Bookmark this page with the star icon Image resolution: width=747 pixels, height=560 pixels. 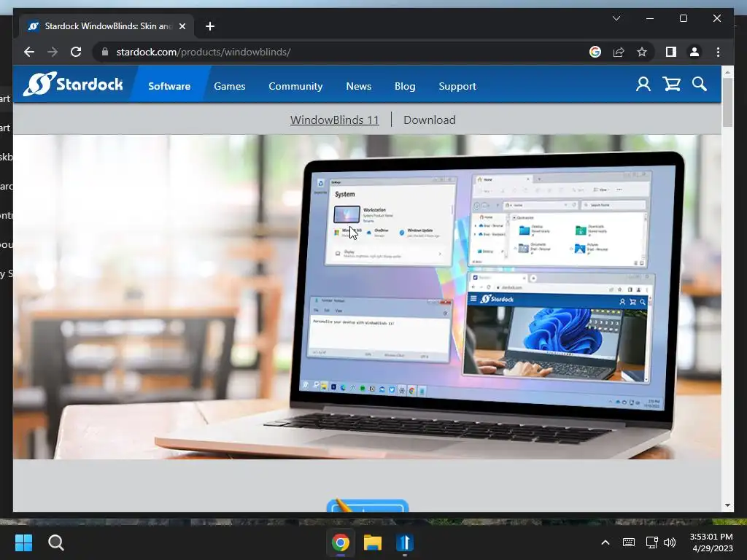[x=642, y=52]
